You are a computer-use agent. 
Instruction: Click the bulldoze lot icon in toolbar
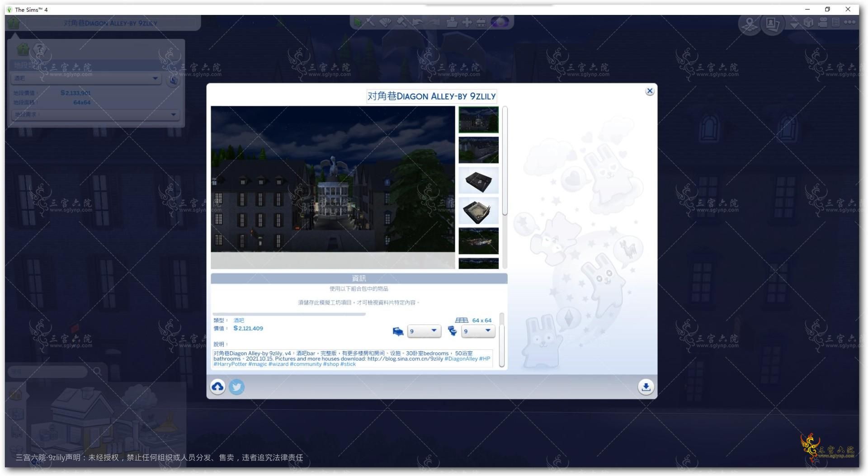(x=481, y=22)
